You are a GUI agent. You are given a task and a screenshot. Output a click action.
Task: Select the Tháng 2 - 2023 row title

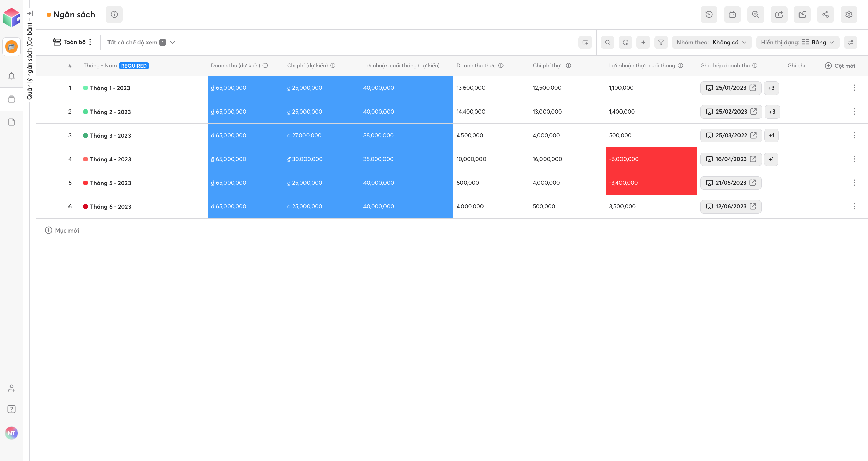[x=110, y=112]
